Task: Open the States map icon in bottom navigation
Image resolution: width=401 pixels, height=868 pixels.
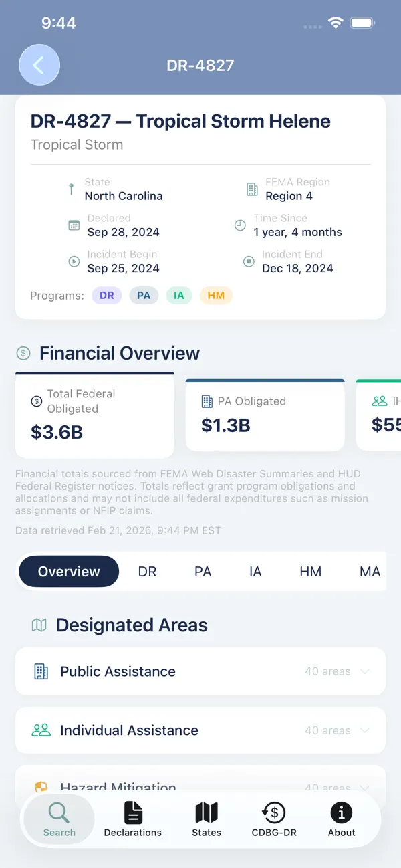Action: [206, 813]
